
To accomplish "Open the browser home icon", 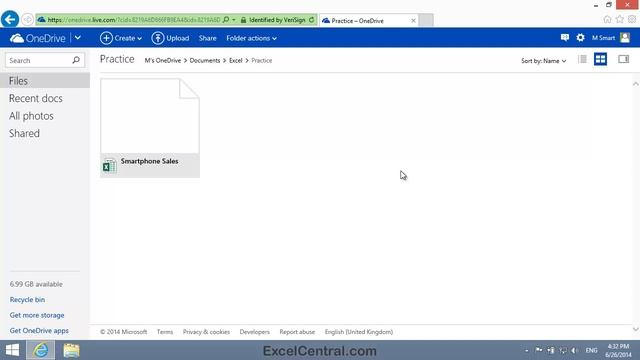I will 607,19.
